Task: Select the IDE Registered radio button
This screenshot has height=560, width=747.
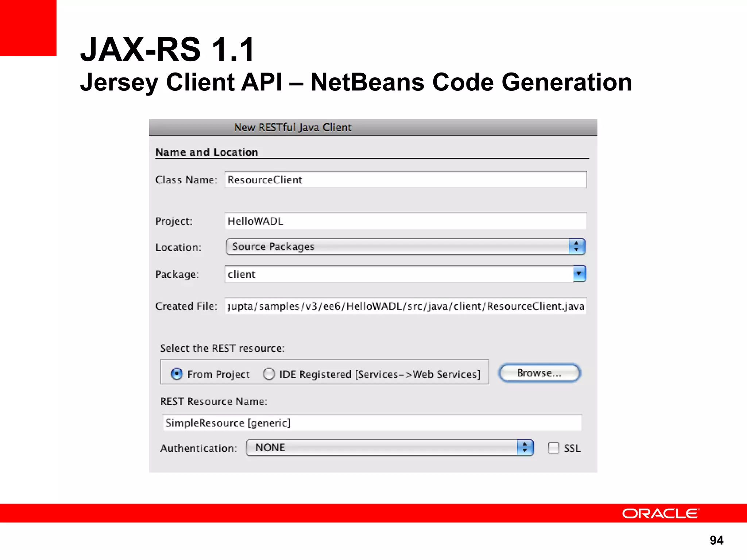Action: point(269,374)
